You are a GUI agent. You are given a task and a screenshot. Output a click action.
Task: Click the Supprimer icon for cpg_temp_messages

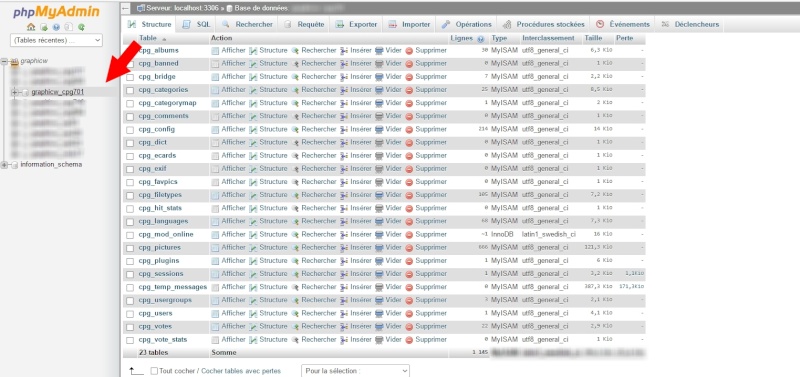tap(409, 287)
